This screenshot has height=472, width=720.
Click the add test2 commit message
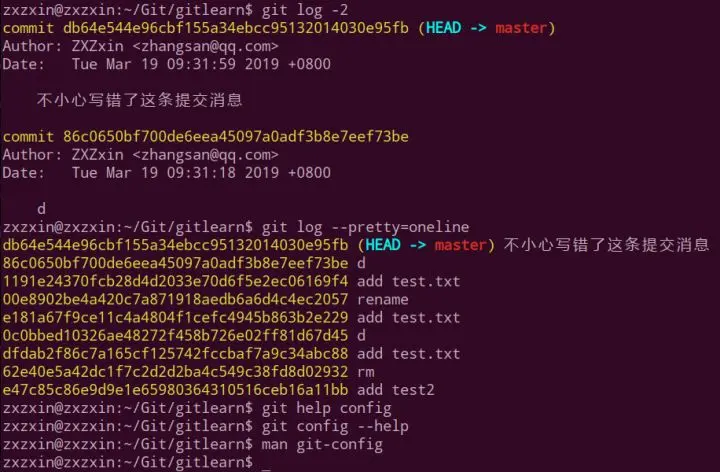click(x=395, y=390)
